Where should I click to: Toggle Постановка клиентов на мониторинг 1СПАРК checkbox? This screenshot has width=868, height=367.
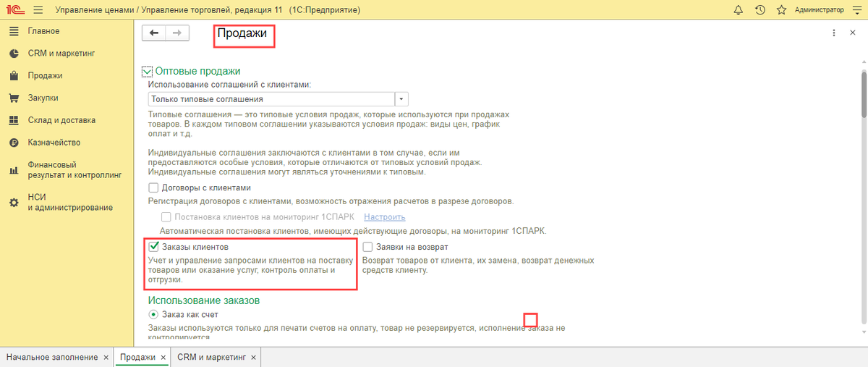(166, 217)
